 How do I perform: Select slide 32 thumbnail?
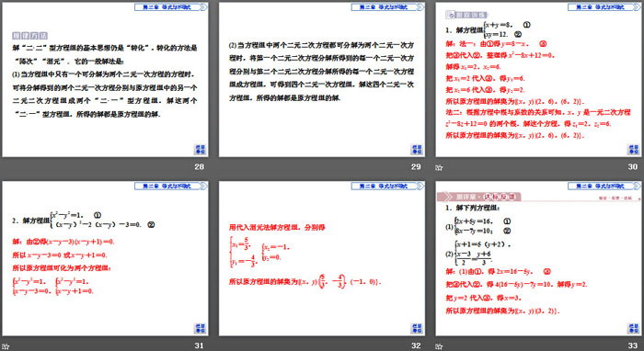point(322,259)
